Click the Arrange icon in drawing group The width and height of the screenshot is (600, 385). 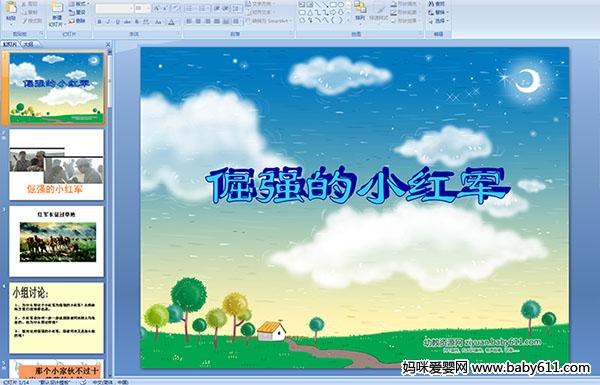(360, 11)
